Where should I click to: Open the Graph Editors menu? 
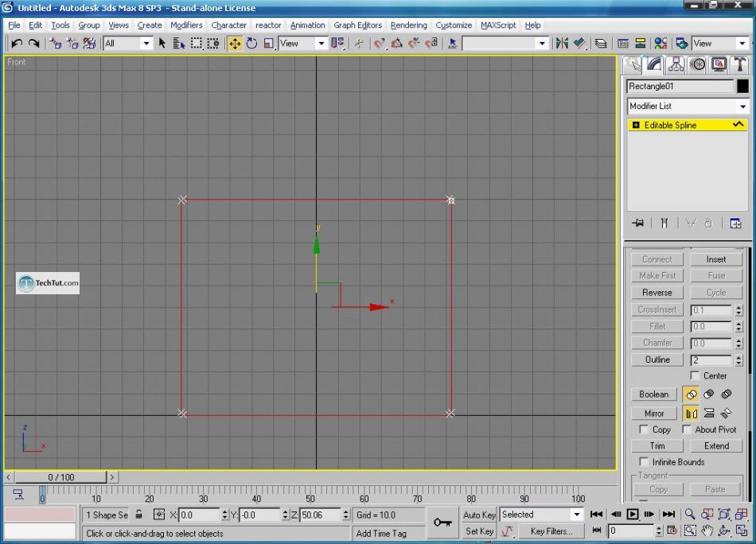coord(357,25)
